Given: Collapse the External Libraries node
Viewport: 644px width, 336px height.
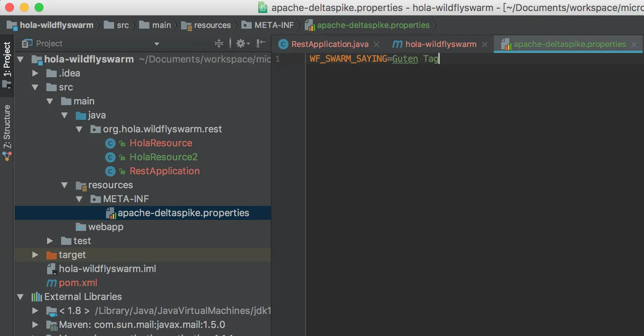Looking at the screenshot, I should (x=20, y=297).
